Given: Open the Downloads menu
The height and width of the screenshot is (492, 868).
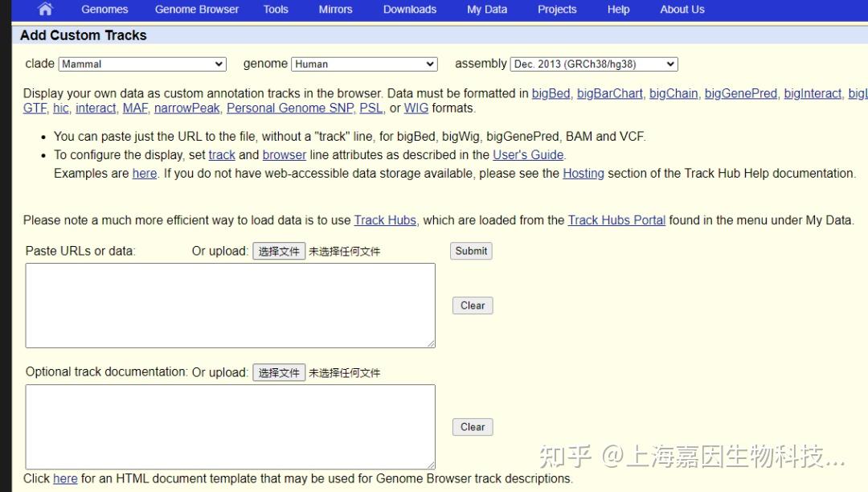Looking at the screenshot, I should pos(409,9).
